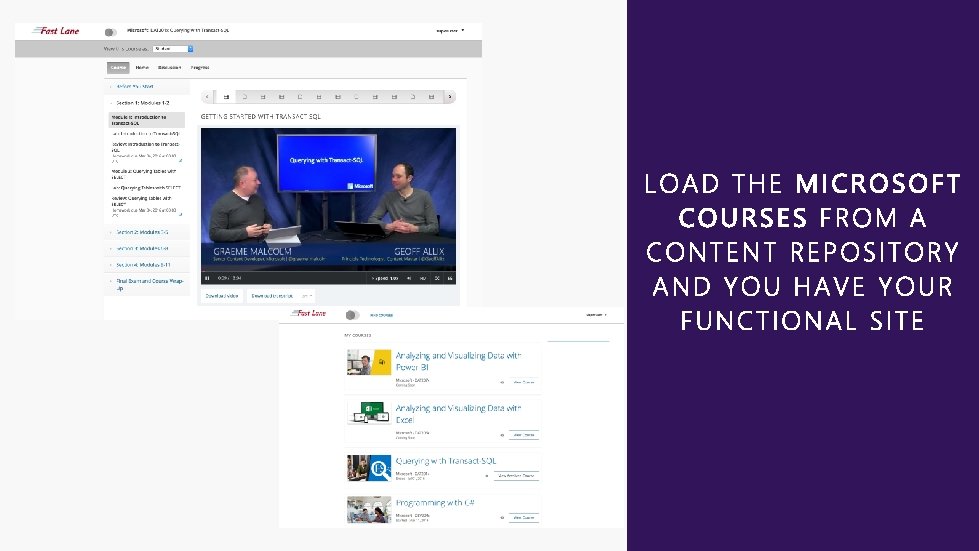
Task: Switch to the Discussion tab
Action: coord(169,67)
